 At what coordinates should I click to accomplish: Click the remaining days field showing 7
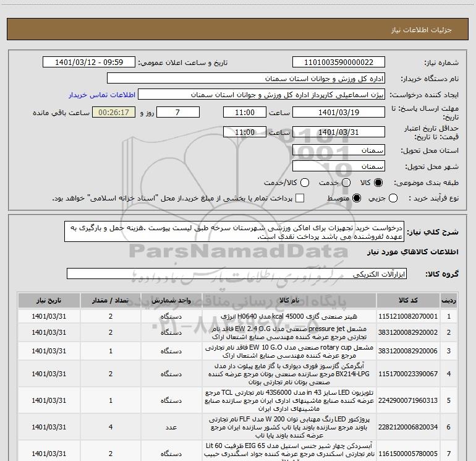pos(178,112)
